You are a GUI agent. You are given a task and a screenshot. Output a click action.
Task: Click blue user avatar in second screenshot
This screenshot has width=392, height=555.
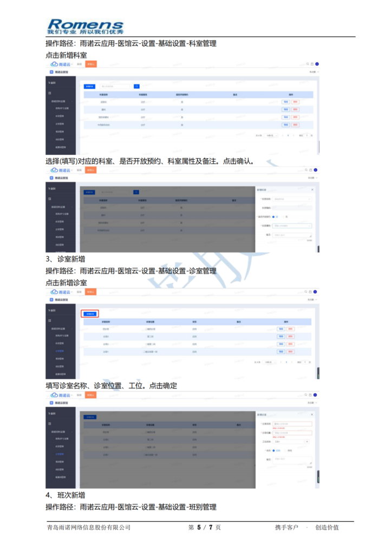[316, 170]
